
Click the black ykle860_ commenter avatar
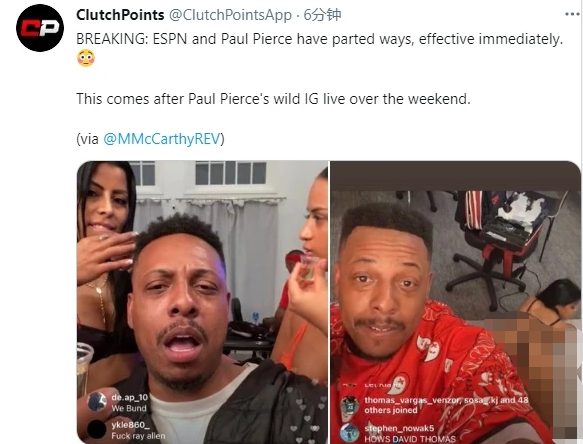click(97, 429)
